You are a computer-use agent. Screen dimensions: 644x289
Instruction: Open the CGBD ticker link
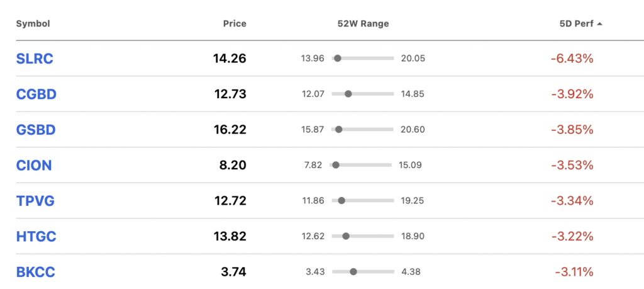click(36, 94)
